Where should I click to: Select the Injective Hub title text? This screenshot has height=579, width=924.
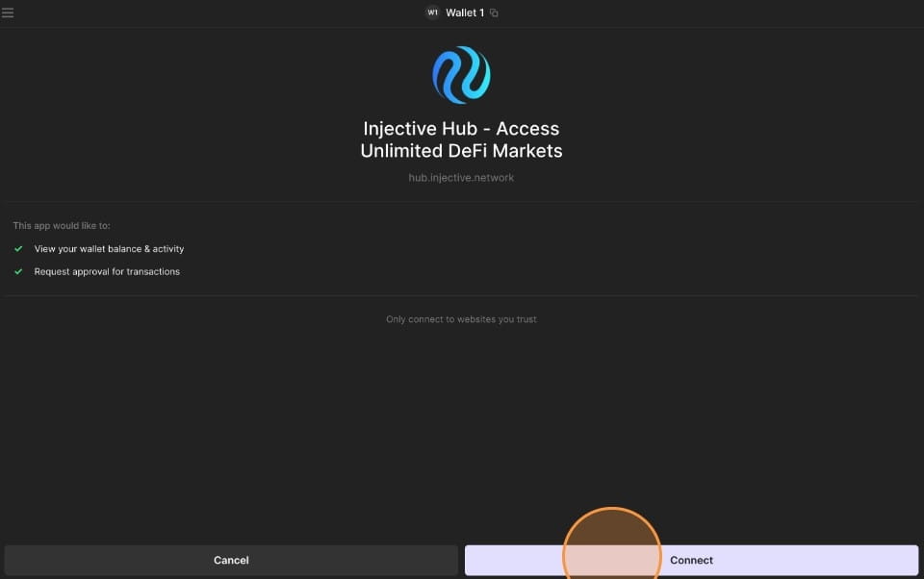pyautogui.click(x=461, y=129)
